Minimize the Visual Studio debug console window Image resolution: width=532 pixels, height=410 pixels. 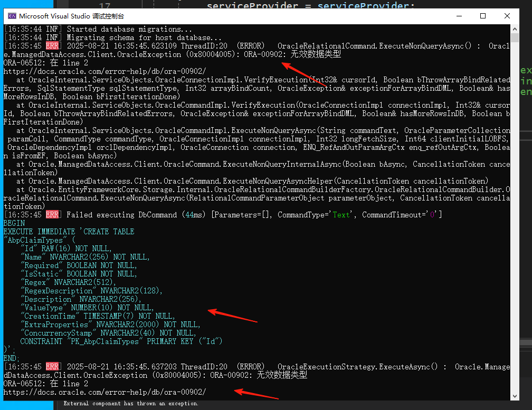pyautogui.click(x=459, y=16)
